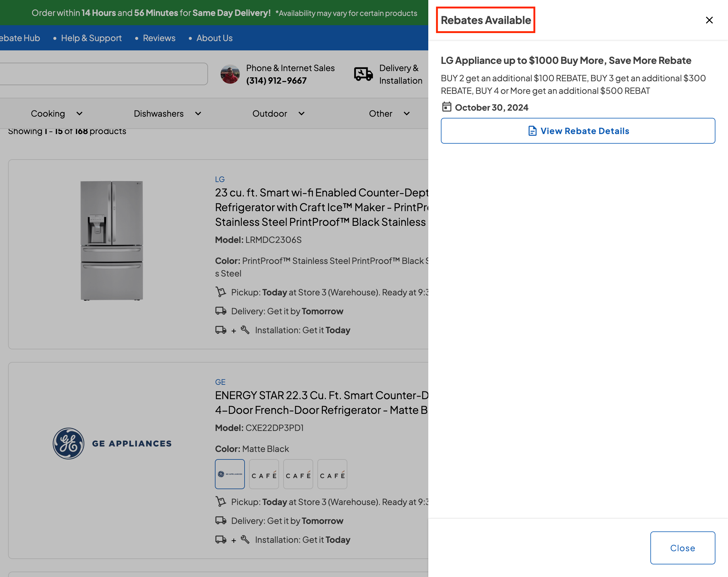Click 'Delivery: Get it by Tomorrow' on LG product
The width and height of the screenshot is (728, 577).
(287, 311)
